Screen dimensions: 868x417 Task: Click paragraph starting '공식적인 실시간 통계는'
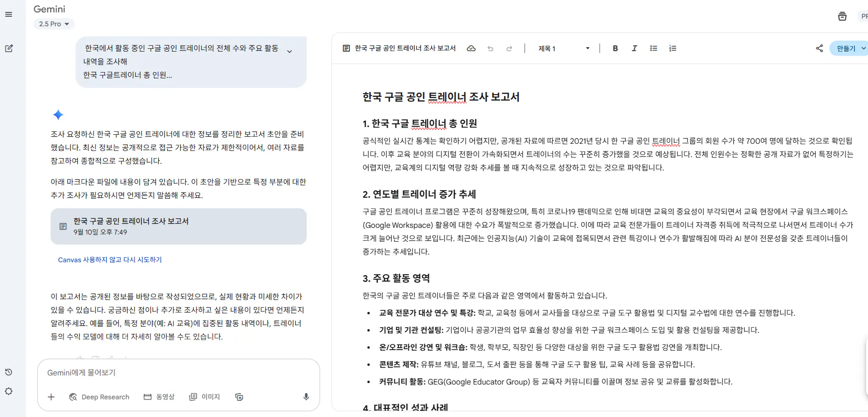coord(608,154)
